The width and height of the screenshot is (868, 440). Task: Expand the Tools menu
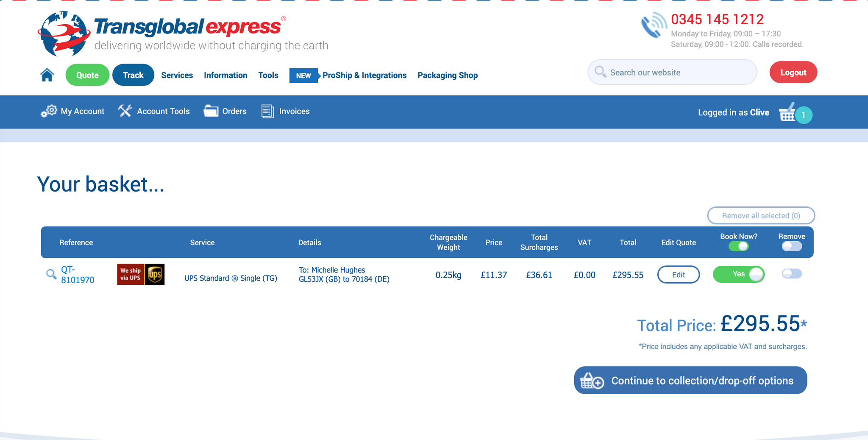(x=268, y=75)
